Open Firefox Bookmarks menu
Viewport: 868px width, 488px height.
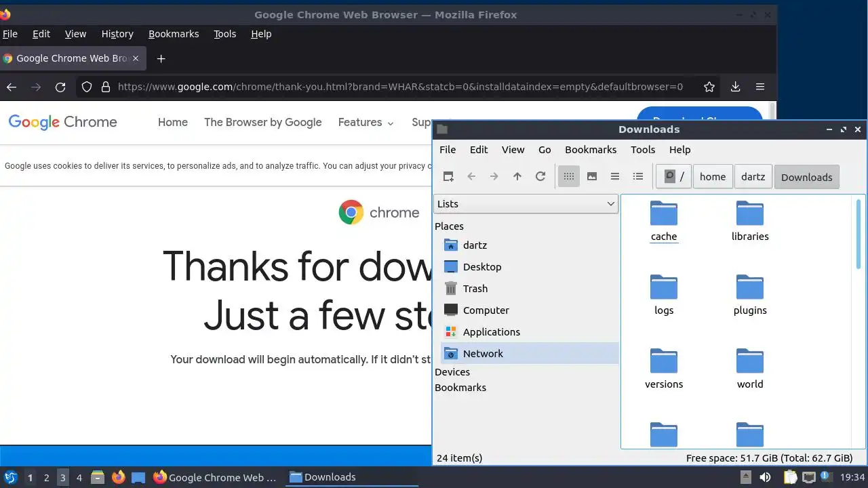pos(174,34)
